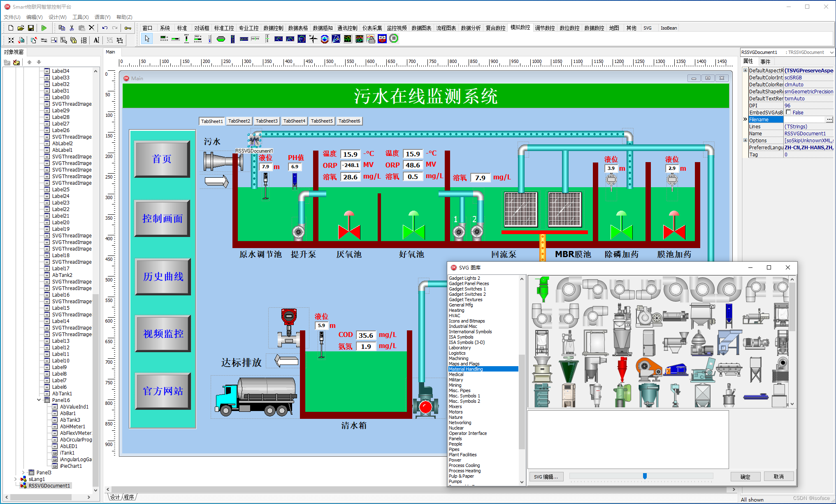This screenshot has height=504, width=836.
Task: Select Material Handling category in SVG list
Action: (483, 369)
